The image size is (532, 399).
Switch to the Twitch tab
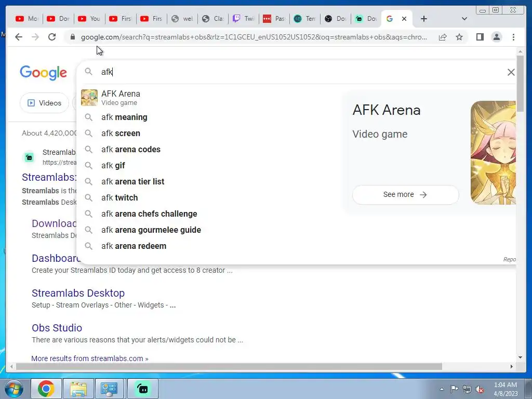pyautogui.click(x=244, y=19)
